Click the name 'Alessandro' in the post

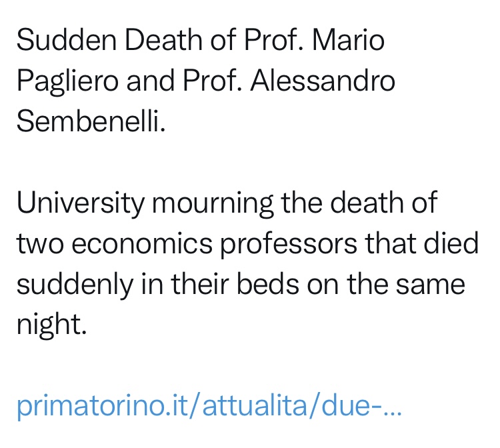(323, 81)
